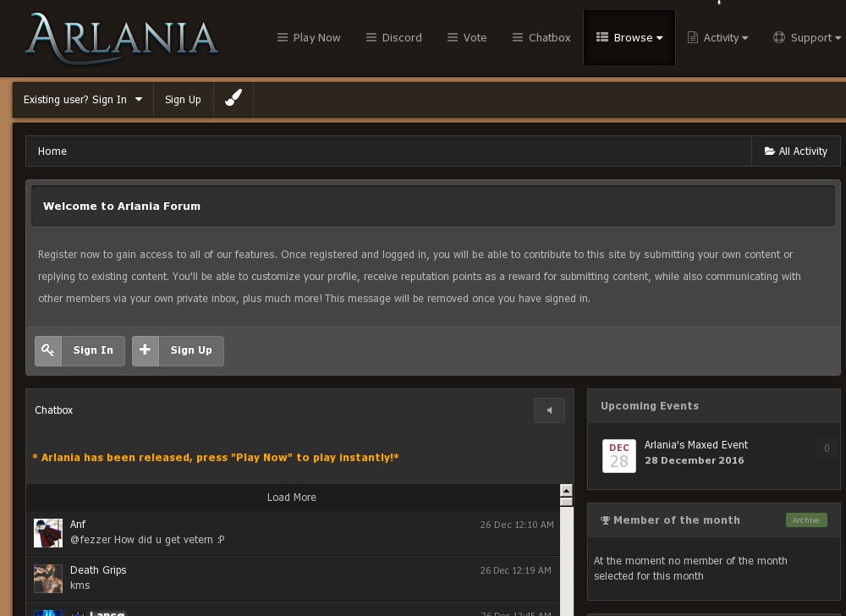Click the DEC 28 calendar date icon
This screenshot has width=846, height=616.
point(619,456)
